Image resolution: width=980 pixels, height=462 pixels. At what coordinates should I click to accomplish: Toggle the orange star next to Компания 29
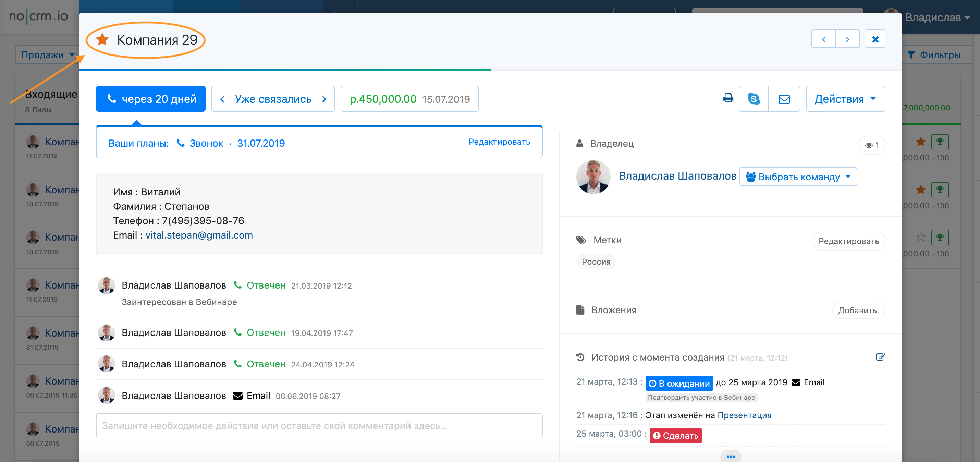coord(102,39)
